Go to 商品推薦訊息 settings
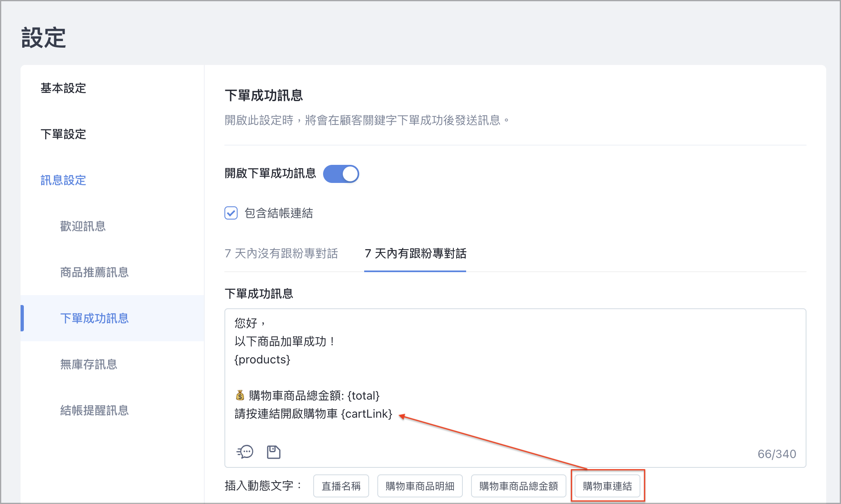The height and width of the screenshot is (504, 841). pyautogui.click(x=95, y=272)
